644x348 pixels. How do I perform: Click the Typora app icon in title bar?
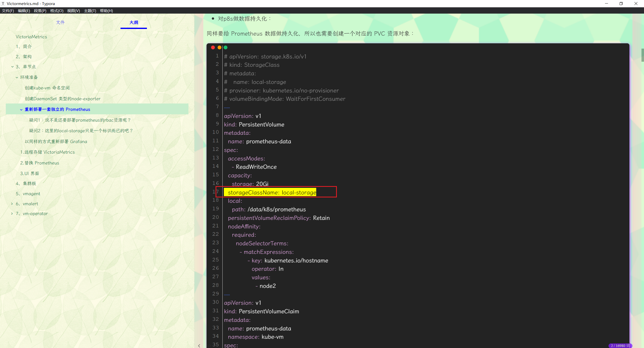pos(3,4)
